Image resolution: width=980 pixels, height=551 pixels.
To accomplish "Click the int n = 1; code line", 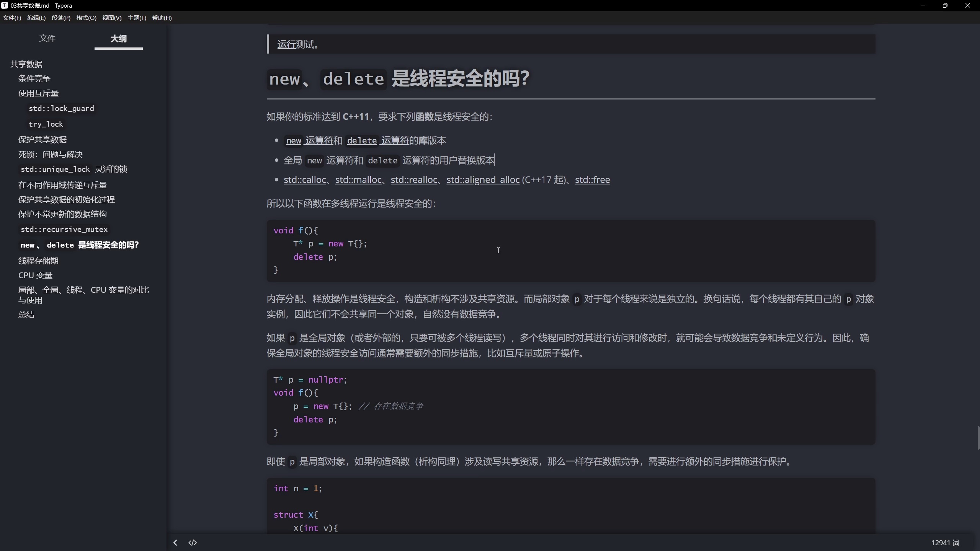I will click(x=298, y=488).
